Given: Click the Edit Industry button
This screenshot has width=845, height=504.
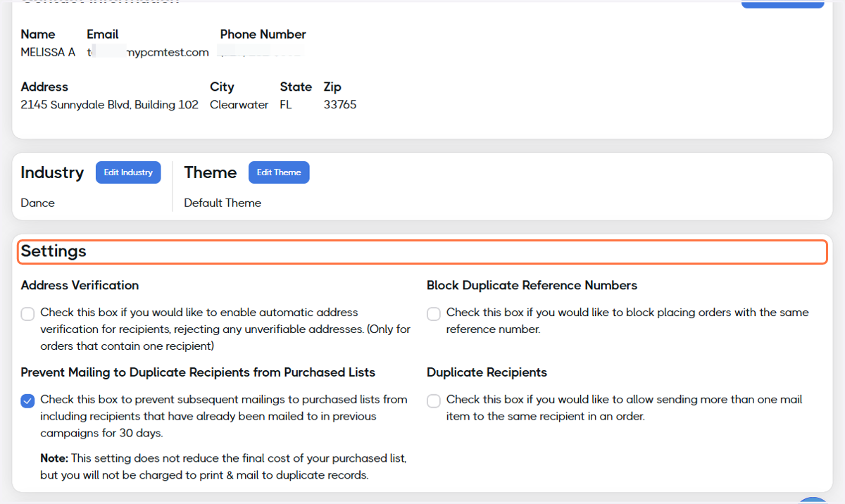Looking at the screenshot, I should 128,172.
